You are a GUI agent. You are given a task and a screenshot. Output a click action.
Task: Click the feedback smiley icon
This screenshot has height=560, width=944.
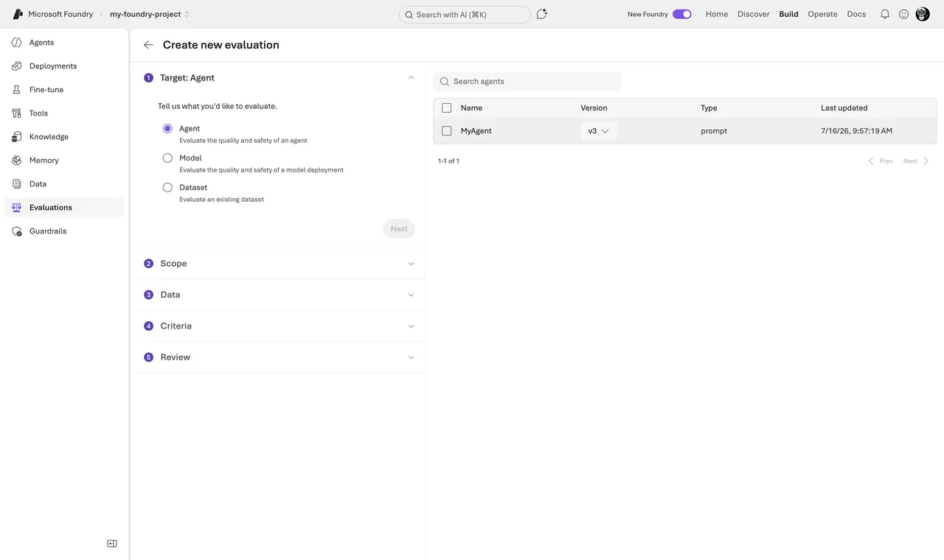903,14
